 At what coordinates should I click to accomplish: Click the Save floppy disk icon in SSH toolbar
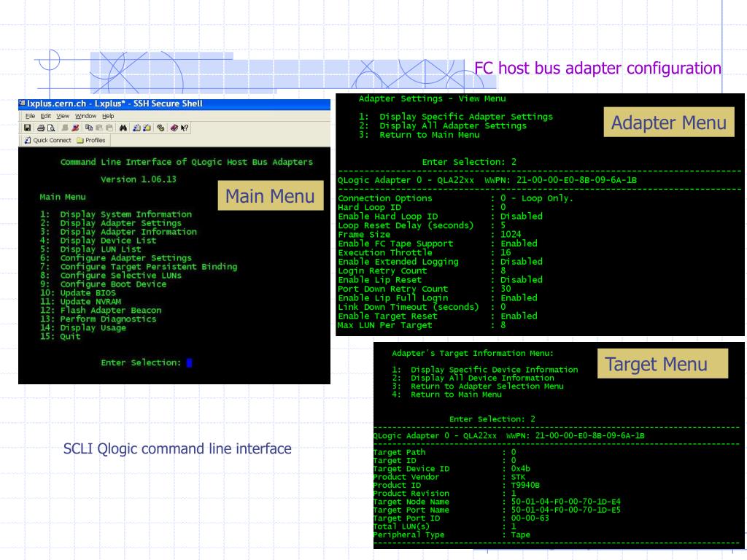[27, 128]
